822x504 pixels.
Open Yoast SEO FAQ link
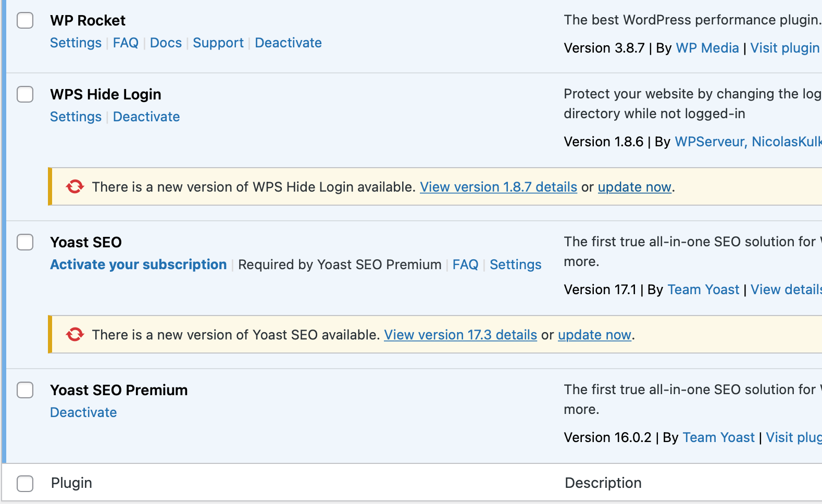pos(465,264)
